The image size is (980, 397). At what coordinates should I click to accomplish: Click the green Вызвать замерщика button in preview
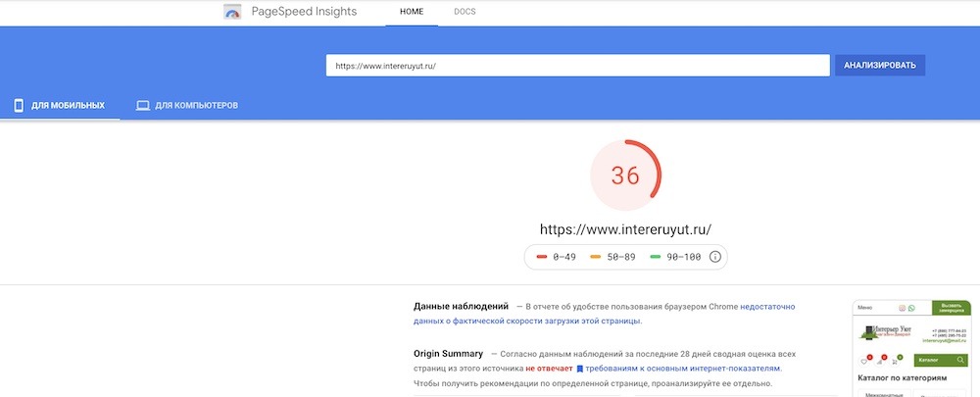(x=952, y=308)
